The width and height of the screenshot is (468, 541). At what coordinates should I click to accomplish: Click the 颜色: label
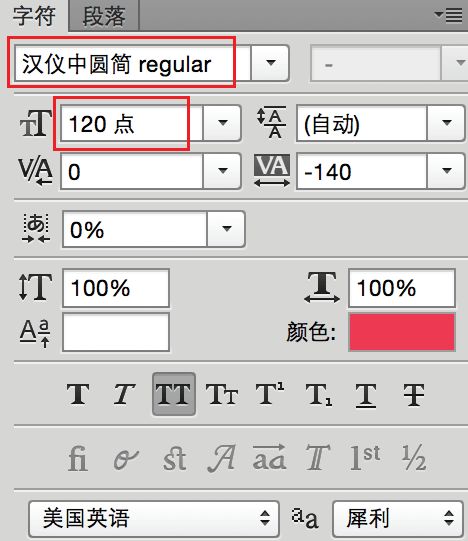click(x=311, y=332)
